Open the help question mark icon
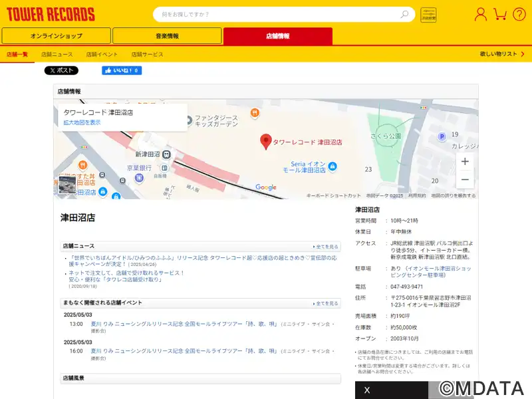 (519, 14)
